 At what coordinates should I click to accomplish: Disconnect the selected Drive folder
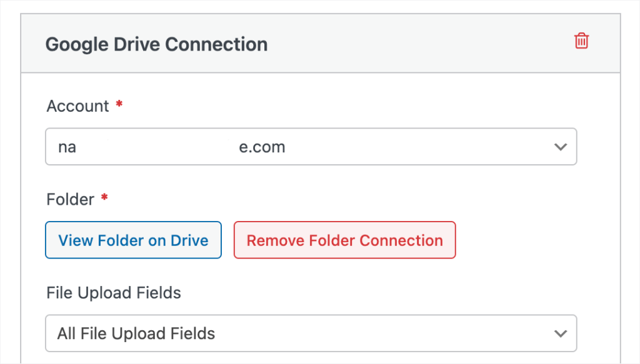[x=344, y=240]
